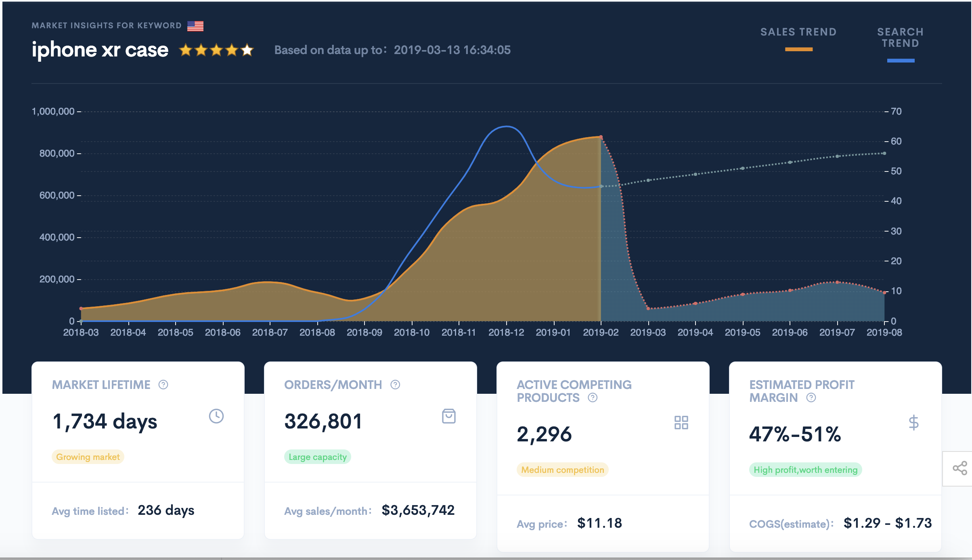Click the grid icon in Competing Products card
The height and width of the screenshot is (560, 972).
coord(681,422)
